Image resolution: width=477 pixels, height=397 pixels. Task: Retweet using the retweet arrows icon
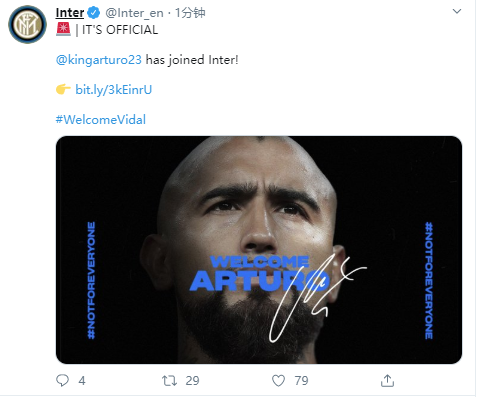pos(169,380)
